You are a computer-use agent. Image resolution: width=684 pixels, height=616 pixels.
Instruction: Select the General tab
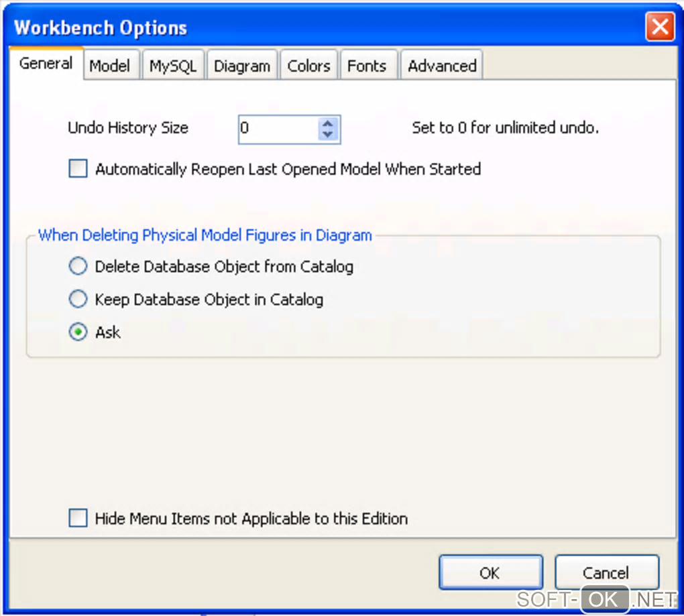tap(46, 64)
